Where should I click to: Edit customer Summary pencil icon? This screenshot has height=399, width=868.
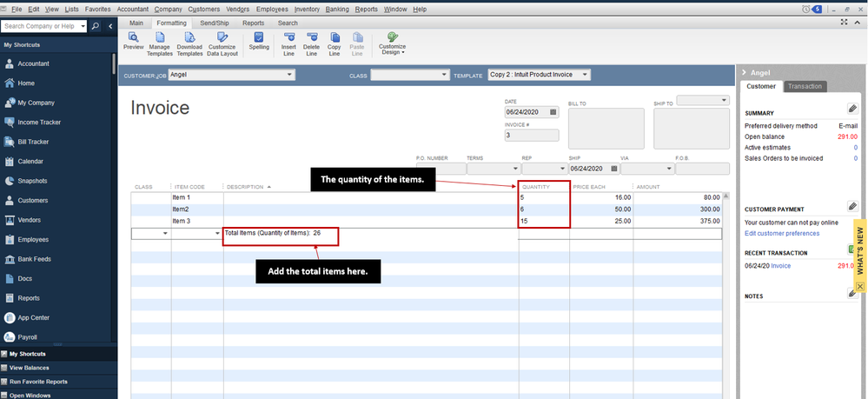[852, 108]
